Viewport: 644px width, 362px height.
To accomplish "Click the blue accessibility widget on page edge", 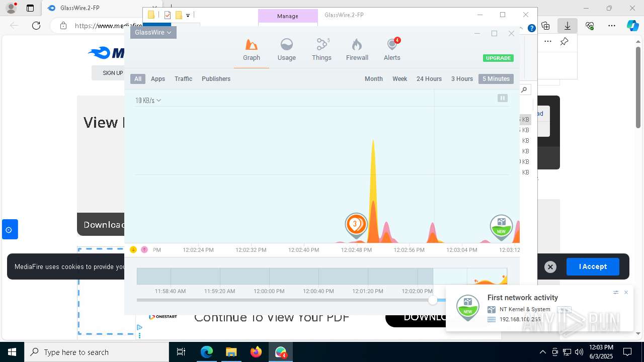I will (10, 230).
